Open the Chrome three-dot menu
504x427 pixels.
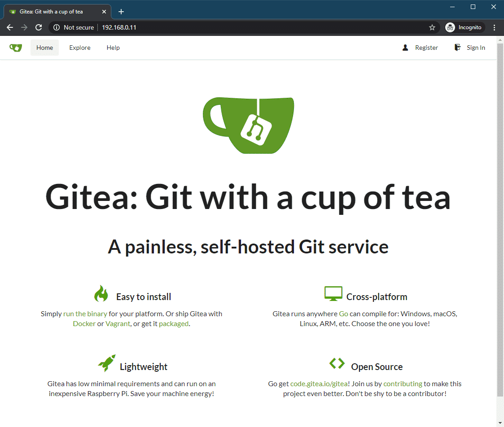(494, 27)
